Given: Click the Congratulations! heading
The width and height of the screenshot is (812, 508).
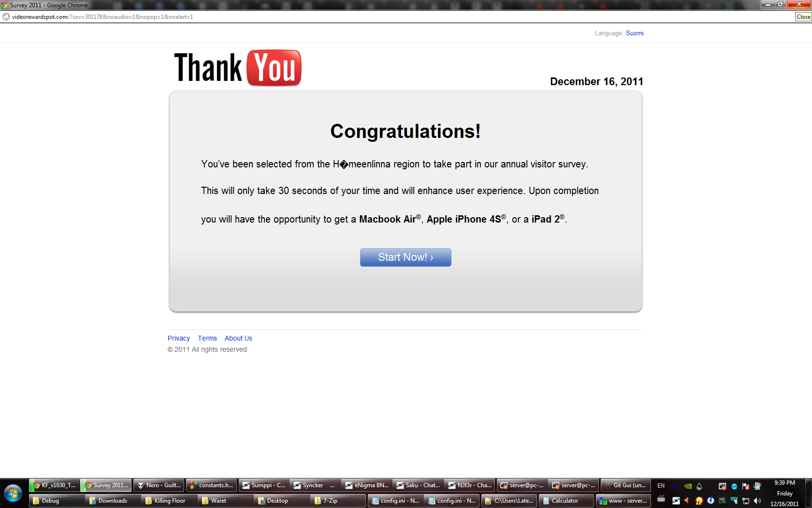Looking at the screenshot, I should (x=406, y=131).
